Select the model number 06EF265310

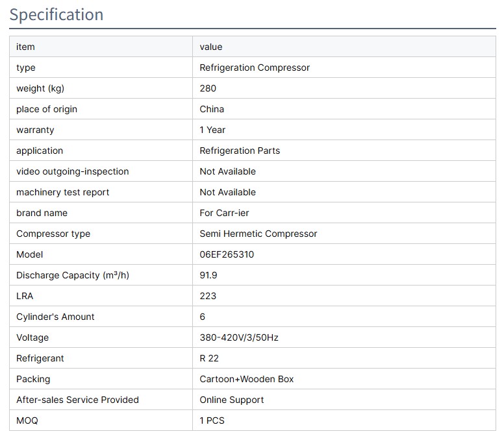tap(227, 254)
